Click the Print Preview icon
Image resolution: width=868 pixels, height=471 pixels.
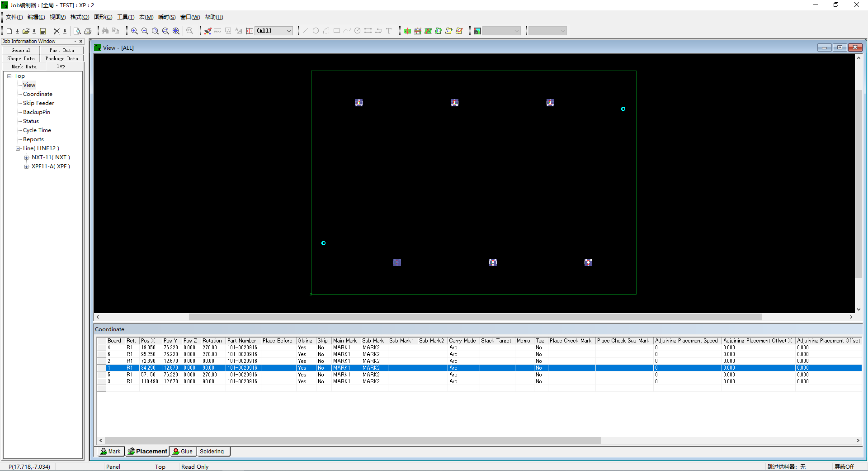[77, 31]
